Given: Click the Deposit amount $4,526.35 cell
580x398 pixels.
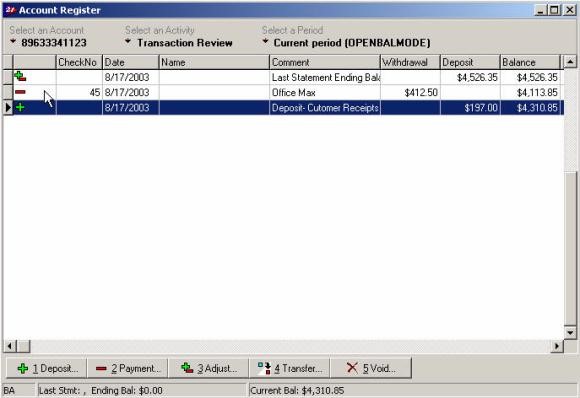Looking at the screenshot, I should (x=470, y=77).
